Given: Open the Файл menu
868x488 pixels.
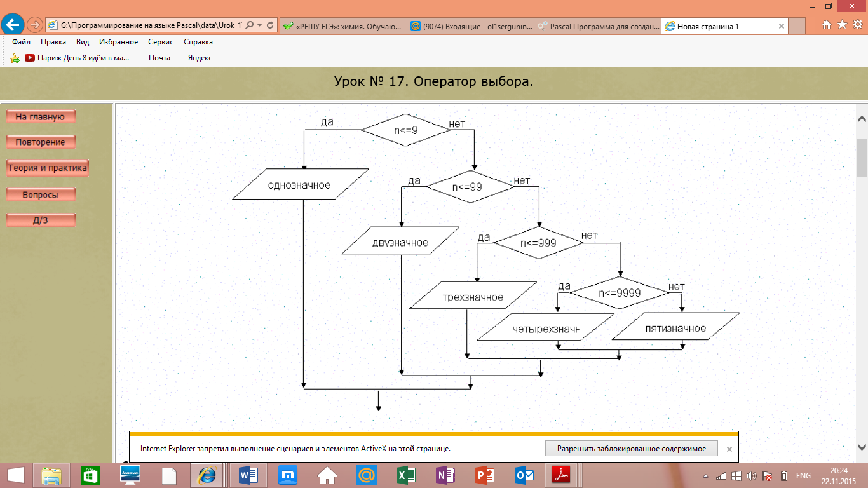Looking at the screenshot, I should coord(21,42).
